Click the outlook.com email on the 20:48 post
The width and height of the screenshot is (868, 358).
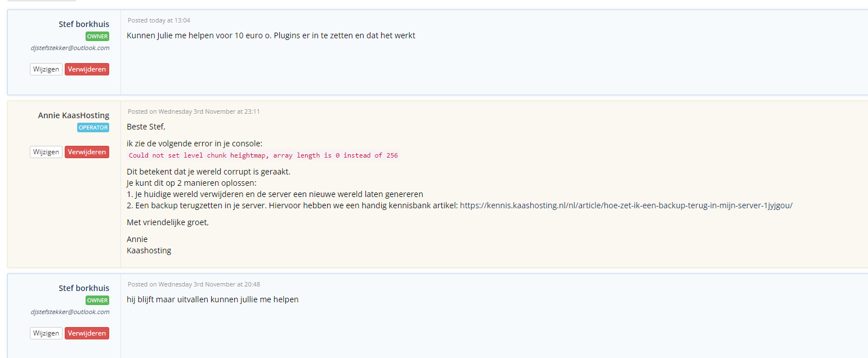pyautogui.click(x=70, y=312)
